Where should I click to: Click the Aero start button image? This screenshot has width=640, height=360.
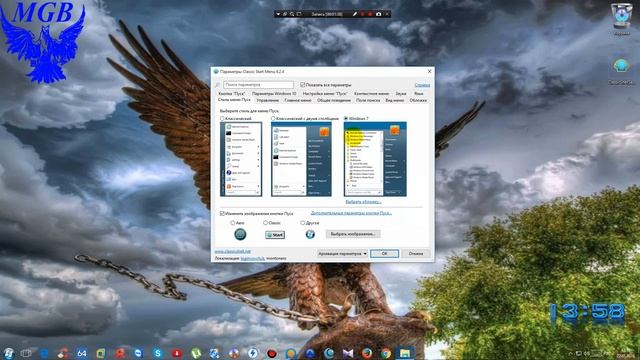click(240, 234)
